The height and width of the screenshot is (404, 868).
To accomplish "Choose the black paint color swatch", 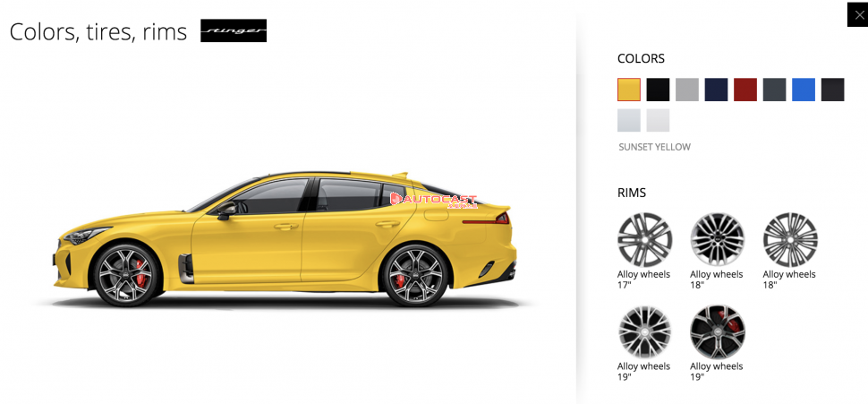I will click(x=658, y=90).
